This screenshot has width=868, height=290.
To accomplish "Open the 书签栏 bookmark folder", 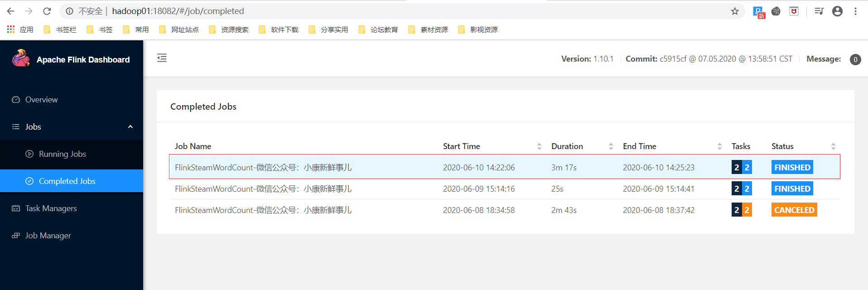I will click(60, 29).
